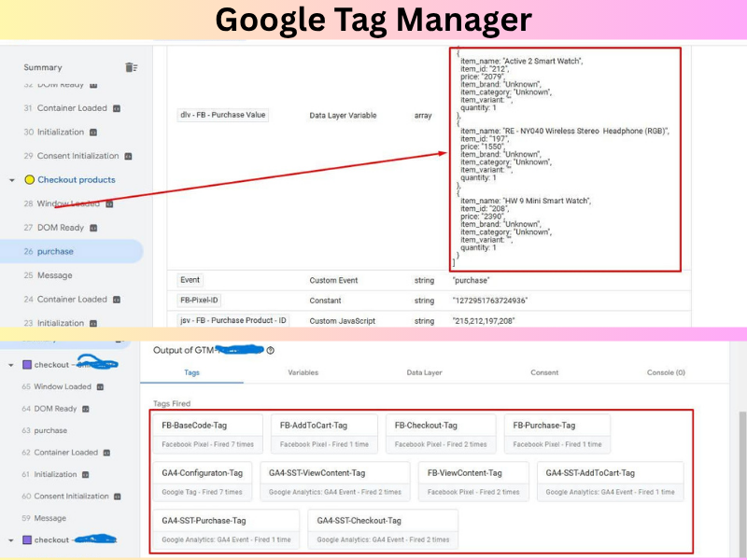Open the Data Layer tab
Screen dimensions: 747x560
click(424, 372)
